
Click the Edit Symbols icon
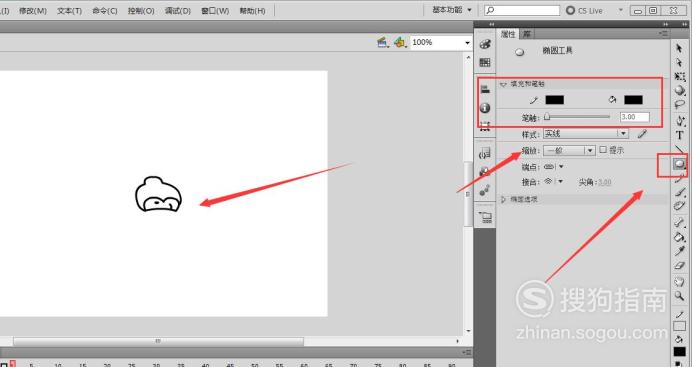tap(400, 42)
